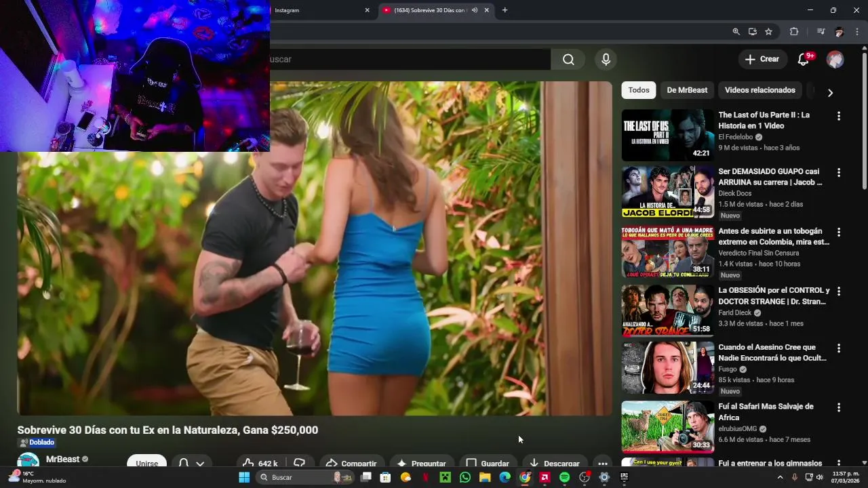Open the weather widget showing 16°C
This screenshot has height=488, width=868.
click(x=36, y=477)
